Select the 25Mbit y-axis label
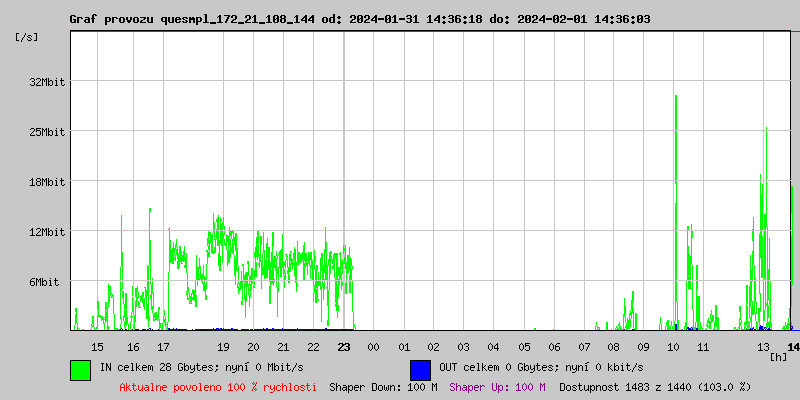Screen dimensions: 800x400 tap(47, 132)
